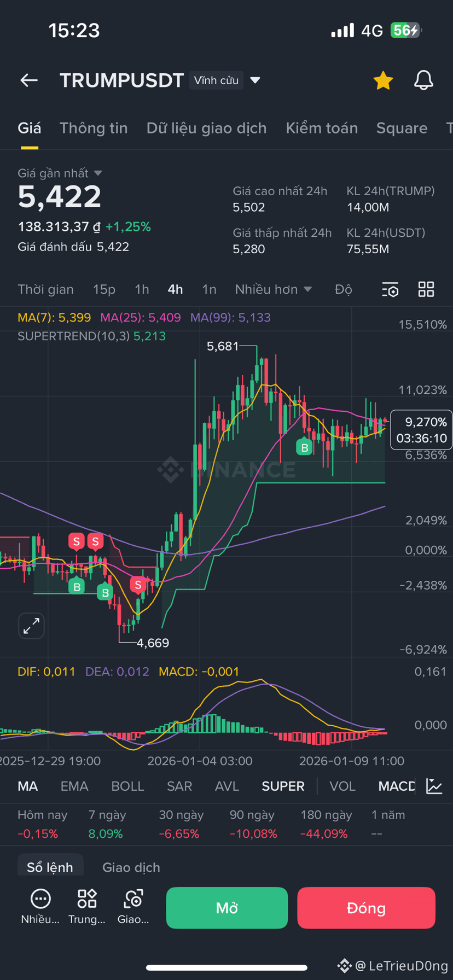Tap the battery indicator showing 56
This screenshot has width=453, height=980.
[405, 30]
